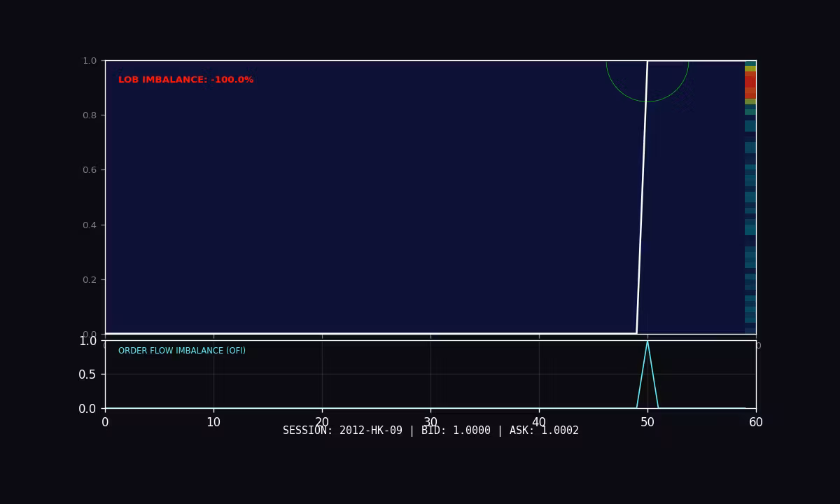Click the teal band at the heatmap column's mid-height
Screen dimensions: 840x504
point(750,230)
